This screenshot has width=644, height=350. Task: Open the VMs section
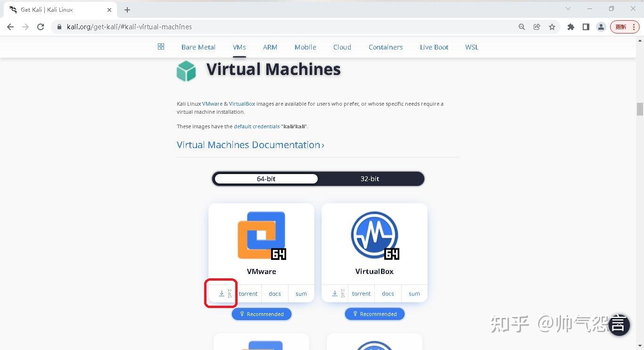pyautogui.click(x=239, y=47)
